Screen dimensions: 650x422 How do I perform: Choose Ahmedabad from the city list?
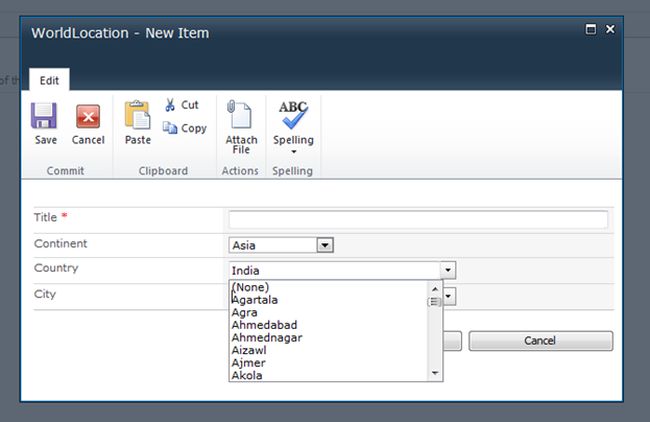pyautogui.click(x=264, y=325)
